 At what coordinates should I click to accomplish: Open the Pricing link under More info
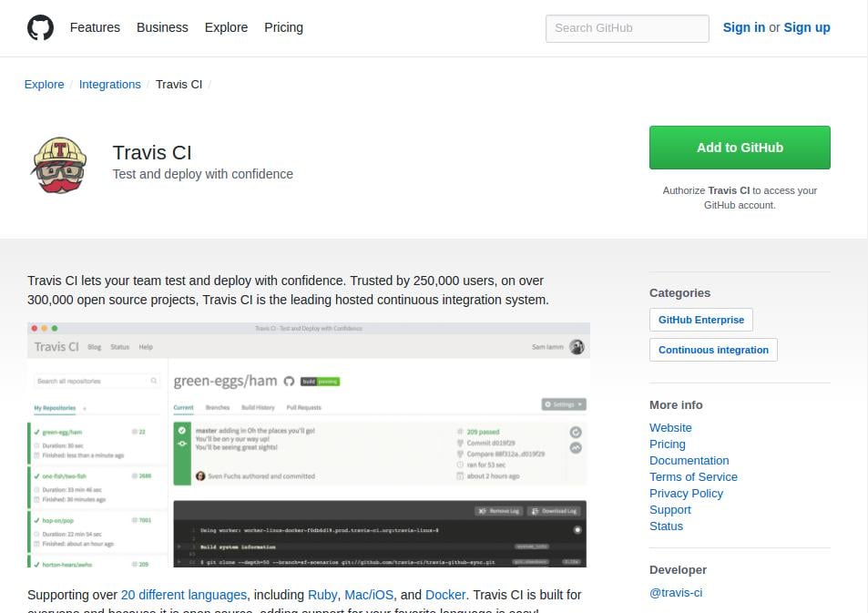click(667, 444)
